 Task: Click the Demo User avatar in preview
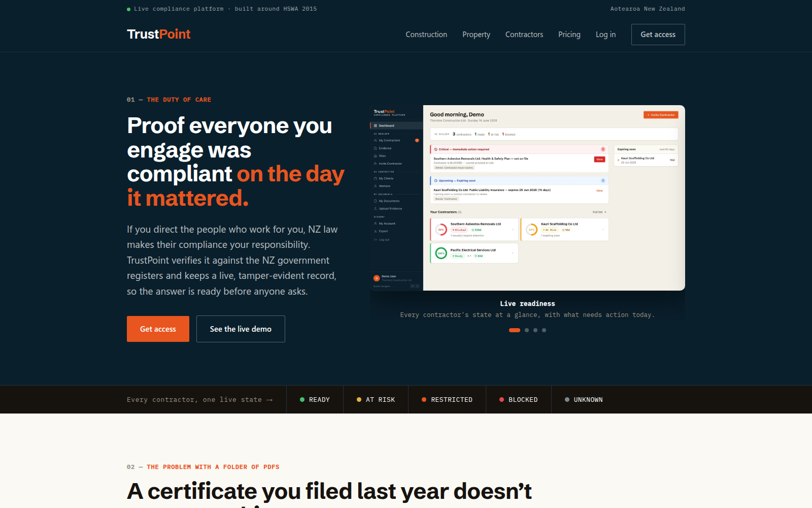(377, 278)
